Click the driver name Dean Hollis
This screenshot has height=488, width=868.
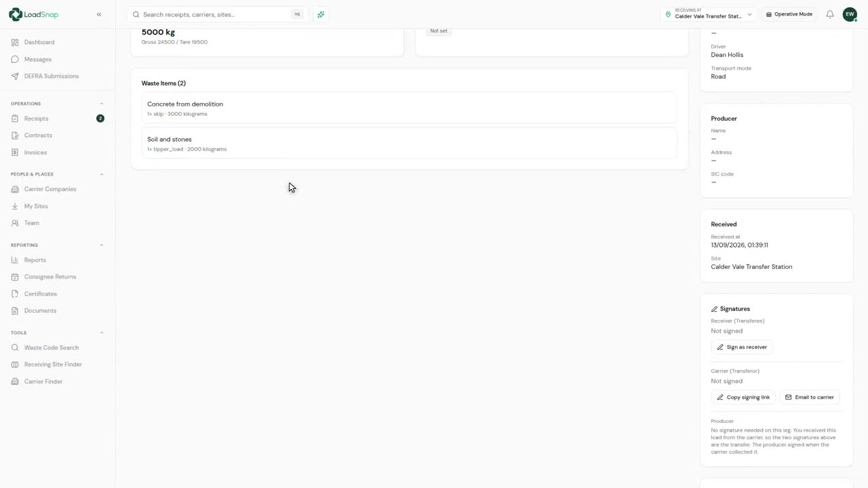point(727,55)
